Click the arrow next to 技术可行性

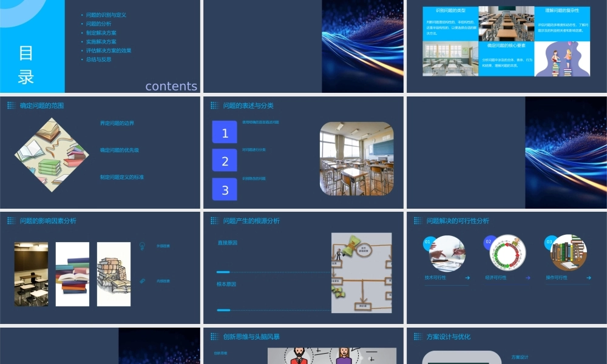tap(467, 278)
